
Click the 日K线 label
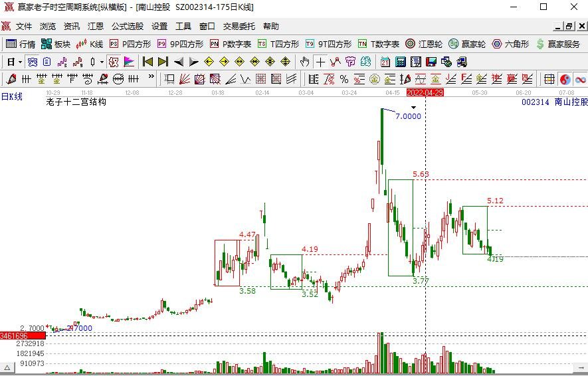pos(11,97)
